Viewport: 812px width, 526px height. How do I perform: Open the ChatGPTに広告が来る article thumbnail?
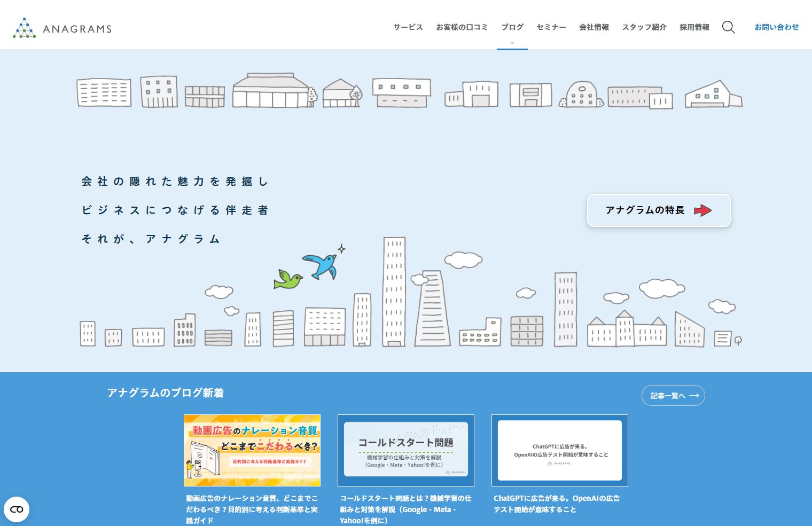[559, 450]
